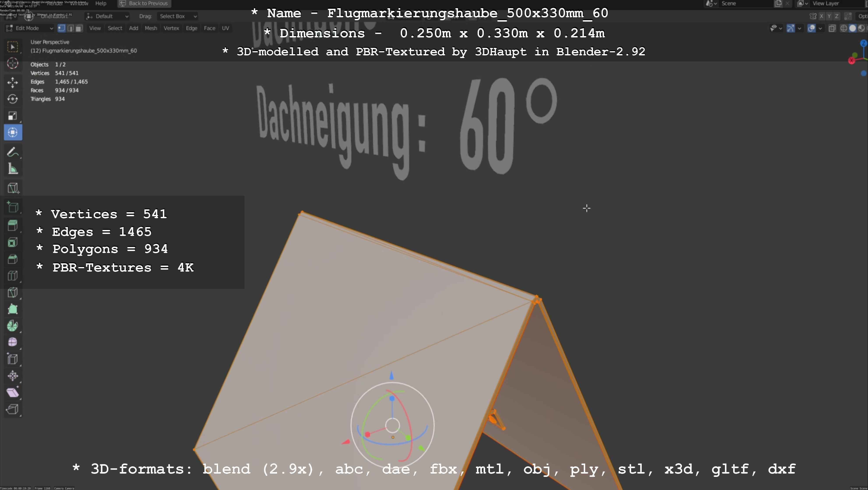Switch to the Scale tool

[x=13, y=116]
